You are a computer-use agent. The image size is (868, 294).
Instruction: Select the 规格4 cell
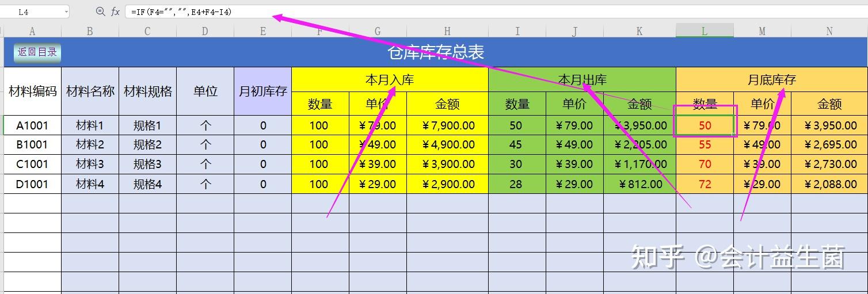(147, 184)
